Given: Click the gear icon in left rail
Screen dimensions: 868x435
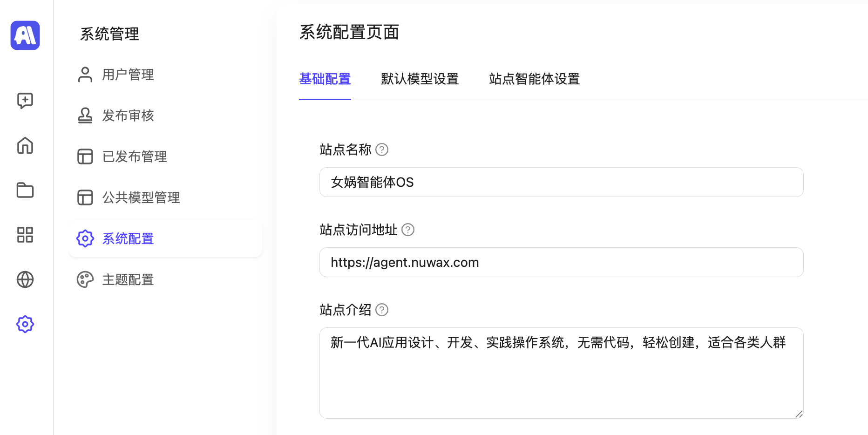Looking at the screenshot, I should click(x=25, y=324).
